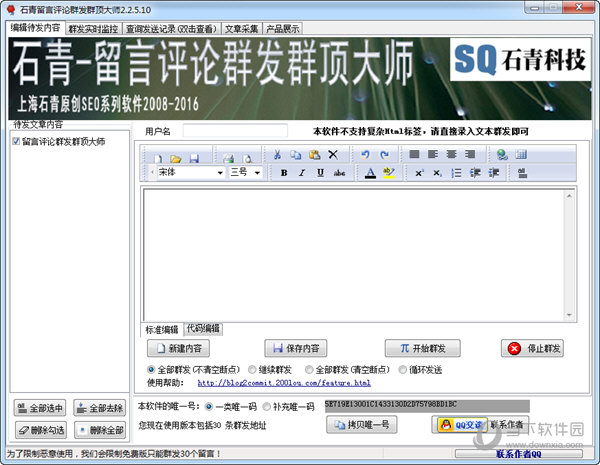Screen dimensions: 600x465
Task: Click the 删除全部 button
Action: [100, 430]
